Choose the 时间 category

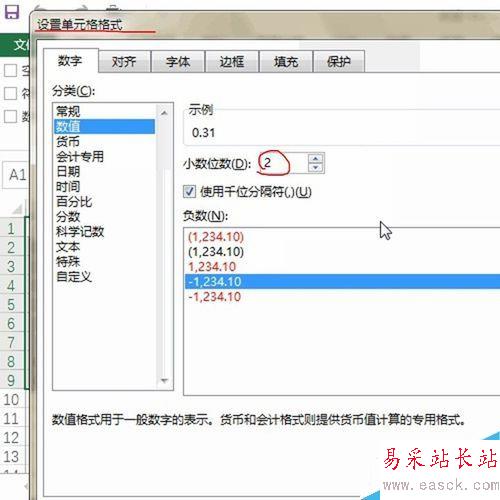pos(104,186)
